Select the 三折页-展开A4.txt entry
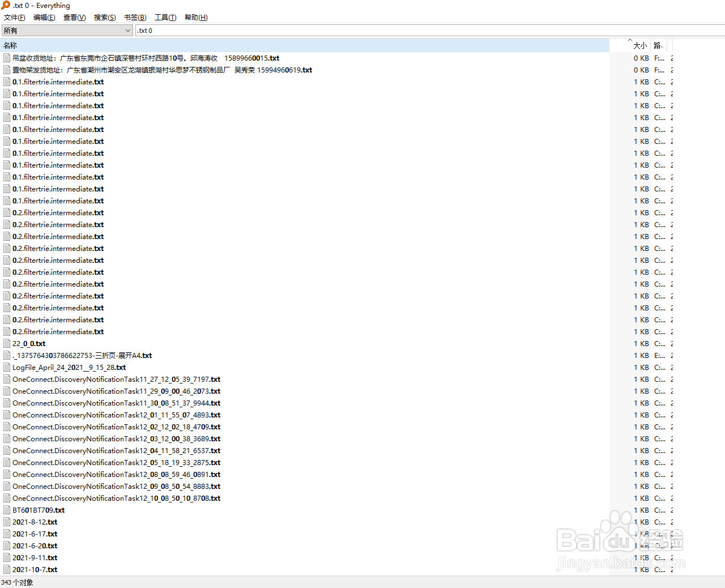The width and height of the screenshot is (725, 588). [82, 356]
